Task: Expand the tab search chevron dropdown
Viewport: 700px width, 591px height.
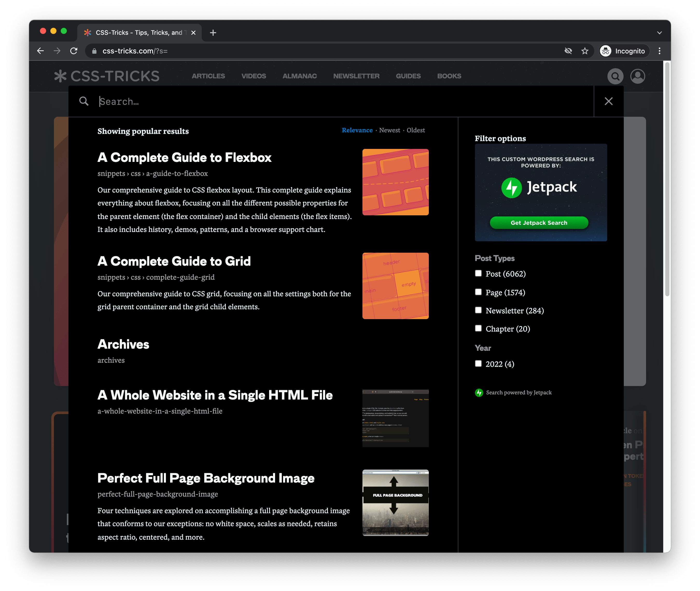Action: [x=659, y=32]
